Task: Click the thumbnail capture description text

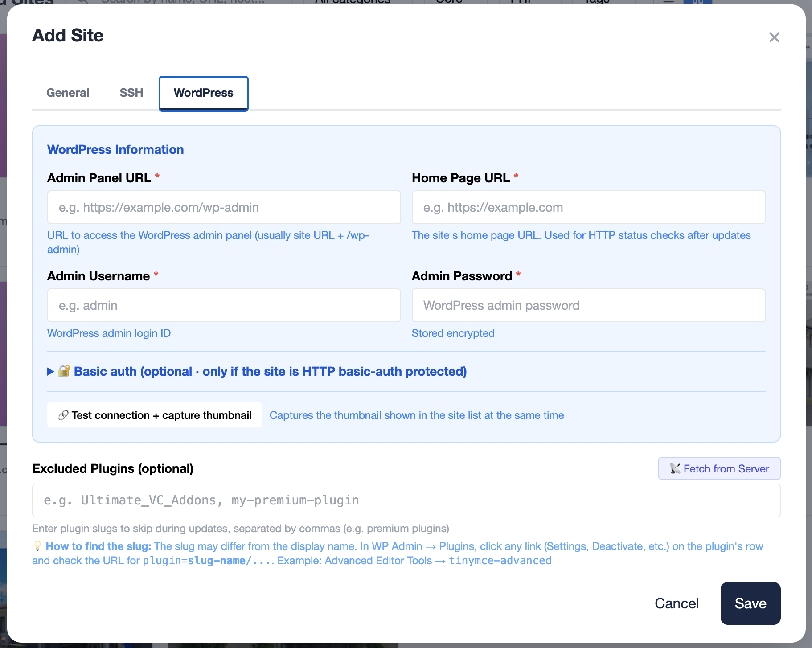Action: (x=417, y=415)
